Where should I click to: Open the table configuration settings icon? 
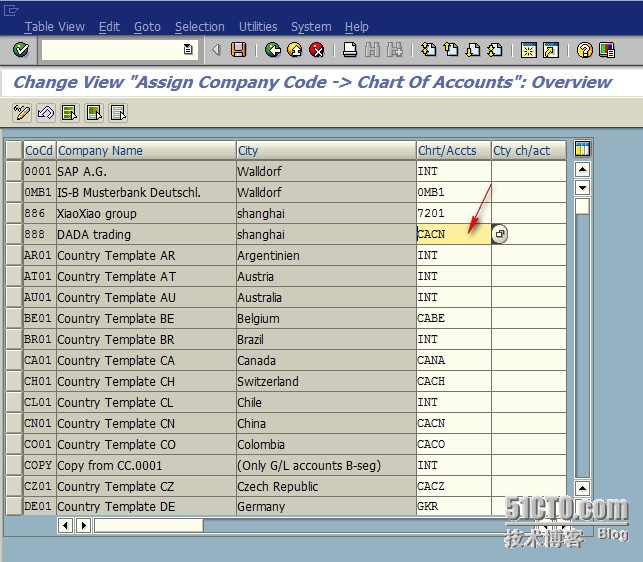coord(582,148)
